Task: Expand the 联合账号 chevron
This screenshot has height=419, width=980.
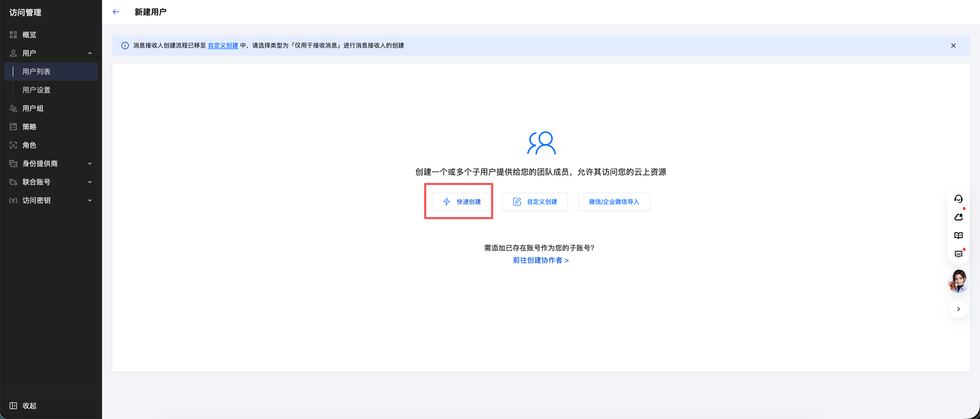Action: 90,182
